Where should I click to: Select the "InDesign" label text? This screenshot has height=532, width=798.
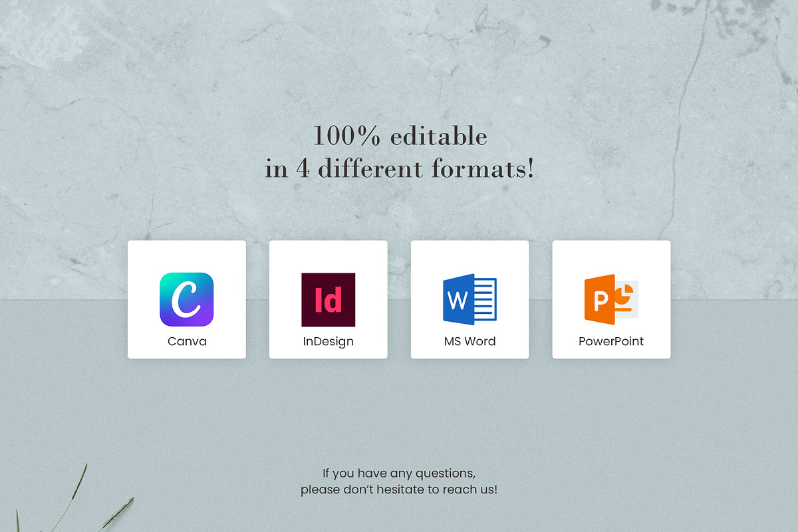tap(329, 342)
